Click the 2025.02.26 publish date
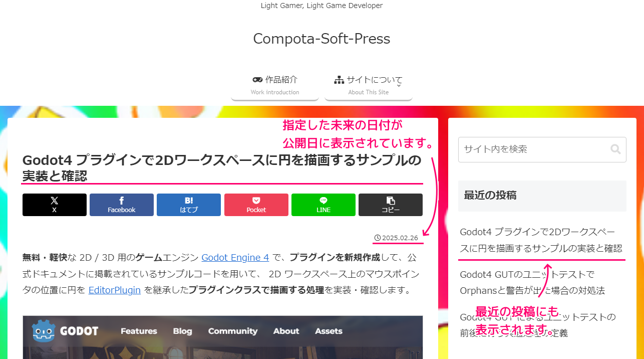This screenshot has height=359, width=644. 399,238
